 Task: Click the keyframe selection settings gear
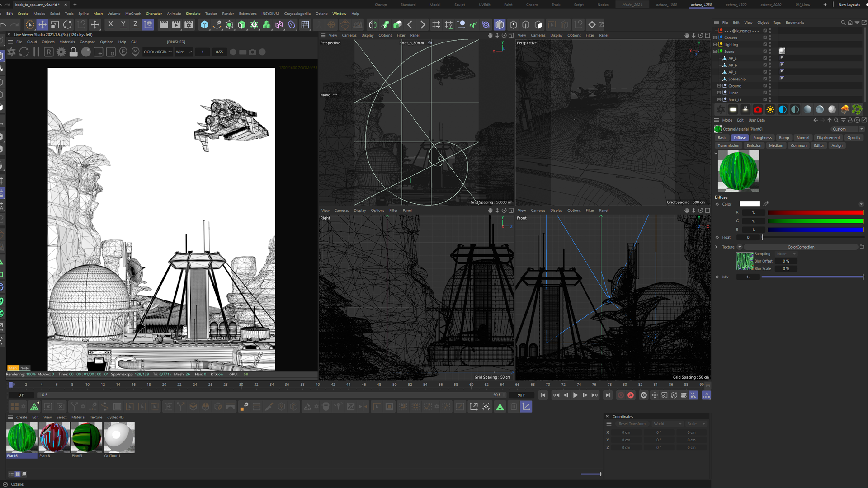click(x=643, y=395)
